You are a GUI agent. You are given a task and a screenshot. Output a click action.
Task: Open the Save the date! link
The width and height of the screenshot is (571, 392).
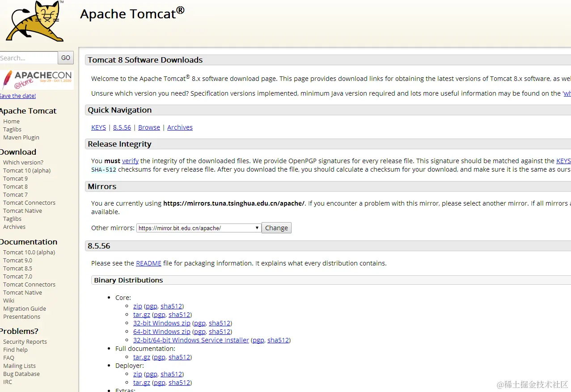coord(18,96)
